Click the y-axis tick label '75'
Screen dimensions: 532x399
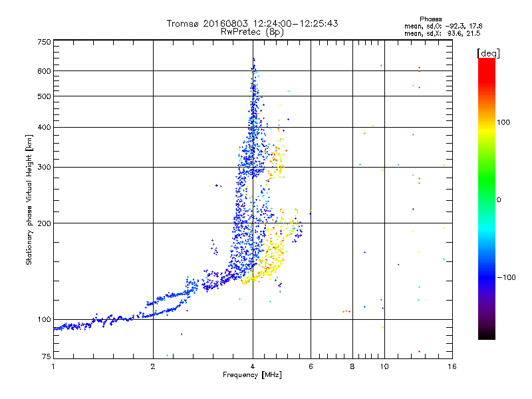47,356
